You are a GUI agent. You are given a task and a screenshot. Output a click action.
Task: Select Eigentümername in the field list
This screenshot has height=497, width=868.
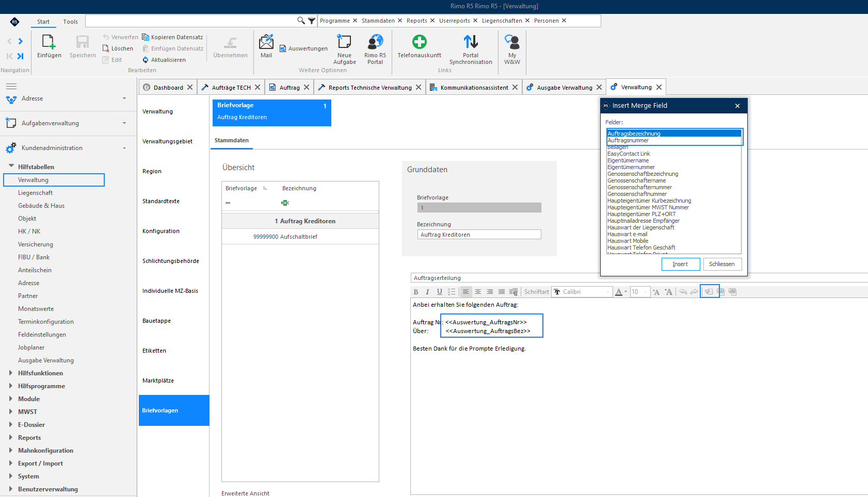[628, 160]
